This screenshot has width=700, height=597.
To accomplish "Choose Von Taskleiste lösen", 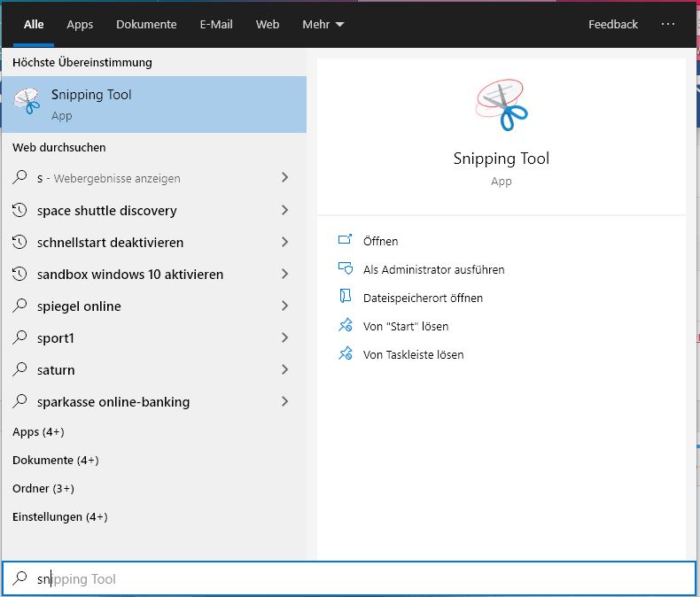I will pyautogui.click(x=414, y=354).
